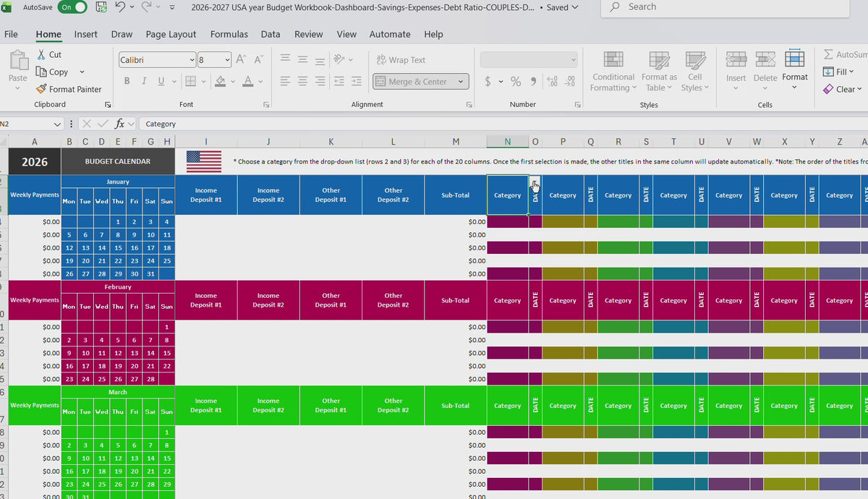Open the Borders dropdown arrow
This screenshot has height=499, width=868.
[203, 81]
